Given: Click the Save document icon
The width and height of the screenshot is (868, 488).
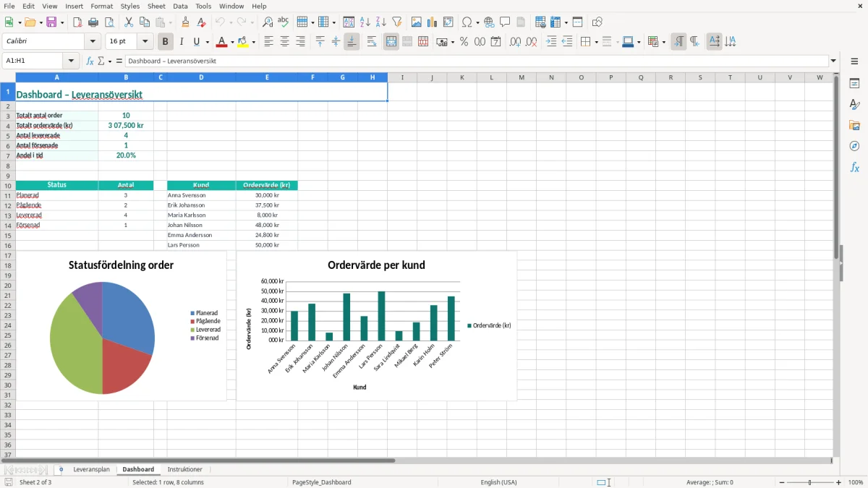Looking at the screenshot, I should click(51, 22).
